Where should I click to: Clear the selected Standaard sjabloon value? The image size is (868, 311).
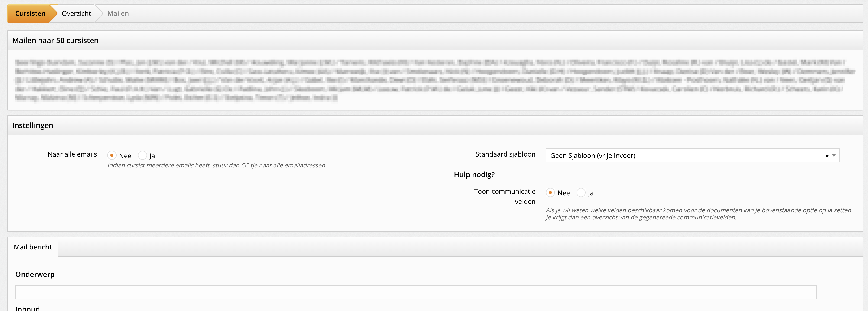[827, 156]
